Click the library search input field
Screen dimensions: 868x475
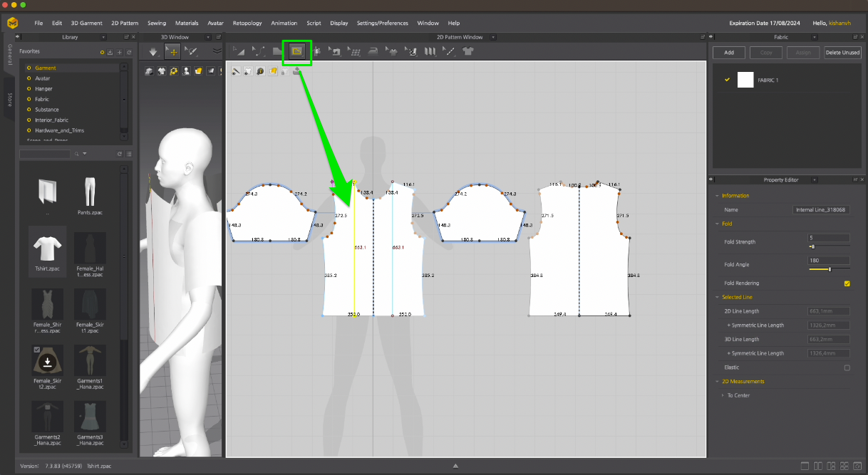coord(46,154)
